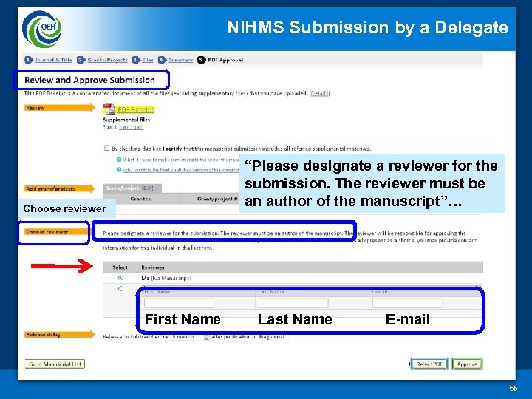Select the radio button for a new reviewer

pyautogui.click(x=120, y=289)
